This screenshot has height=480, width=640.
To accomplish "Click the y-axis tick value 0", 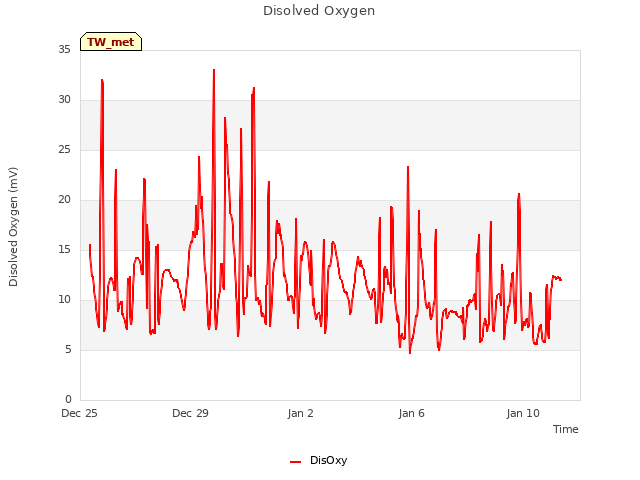I will (68, 400).
